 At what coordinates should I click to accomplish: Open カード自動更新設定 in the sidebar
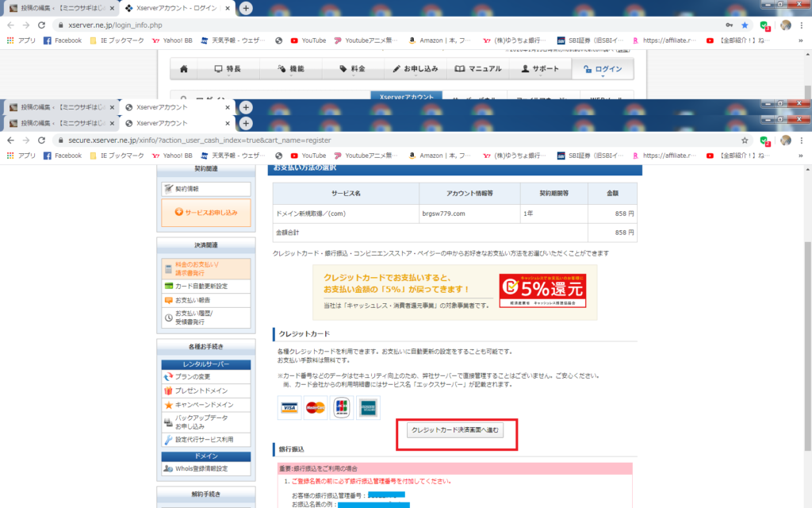205,286
